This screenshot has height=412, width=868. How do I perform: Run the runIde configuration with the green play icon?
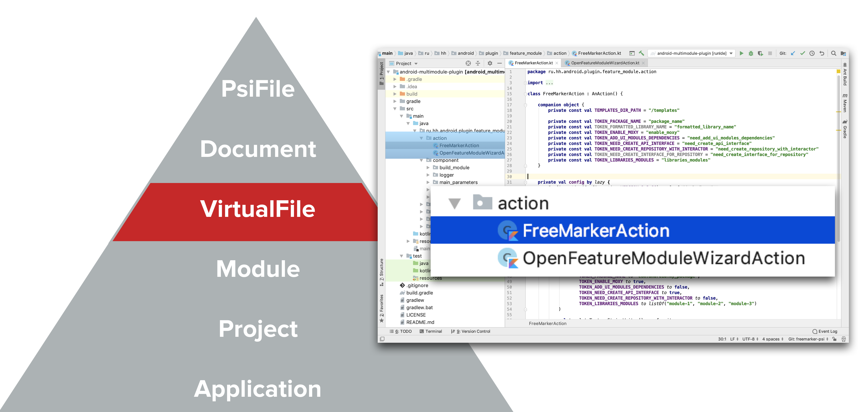[x=741, y=53]
